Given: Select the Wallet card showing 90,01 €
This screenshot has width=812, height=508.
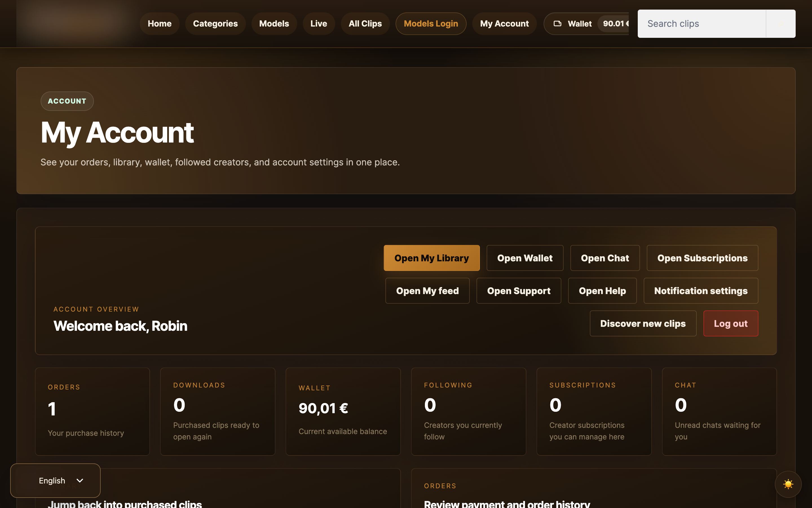Looking at the screenshot, I should (x=343, y=411).
